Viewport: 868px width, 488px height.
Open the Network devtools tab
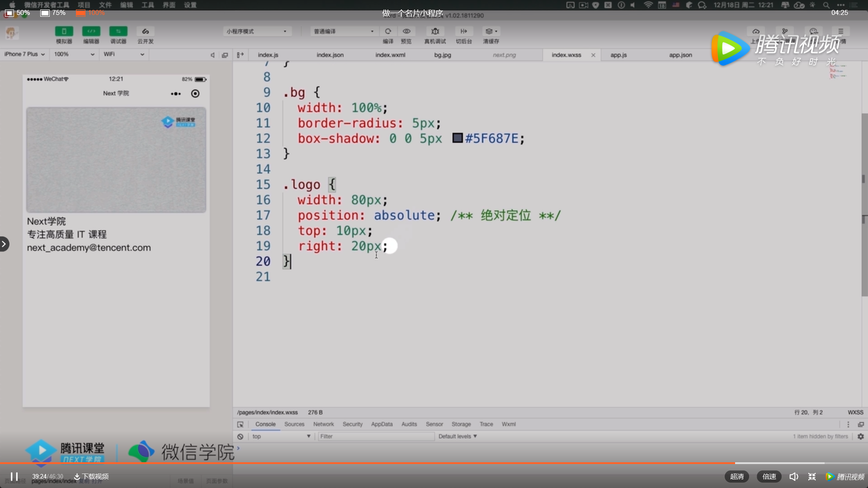click(323, 424)
